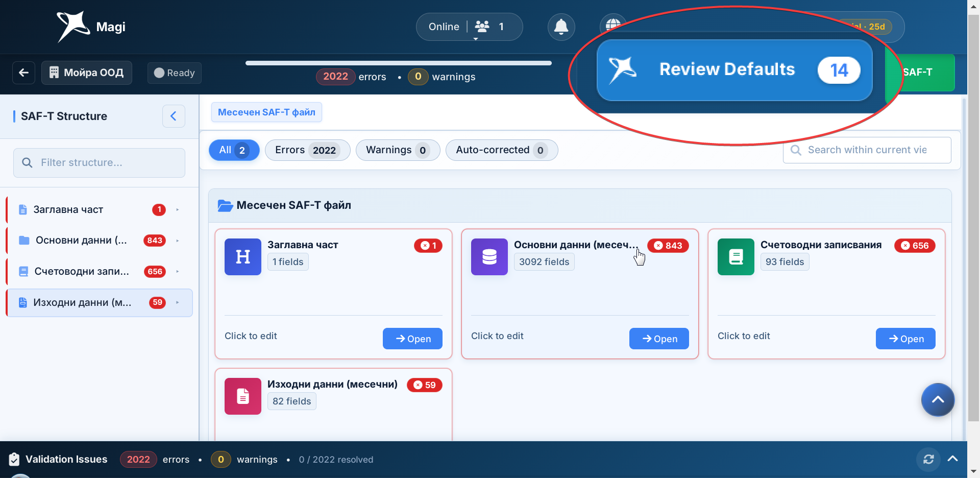The image size is (980, 478).
Task: Expand the Заглавна част tree node
Action: (x=178, y=209)
